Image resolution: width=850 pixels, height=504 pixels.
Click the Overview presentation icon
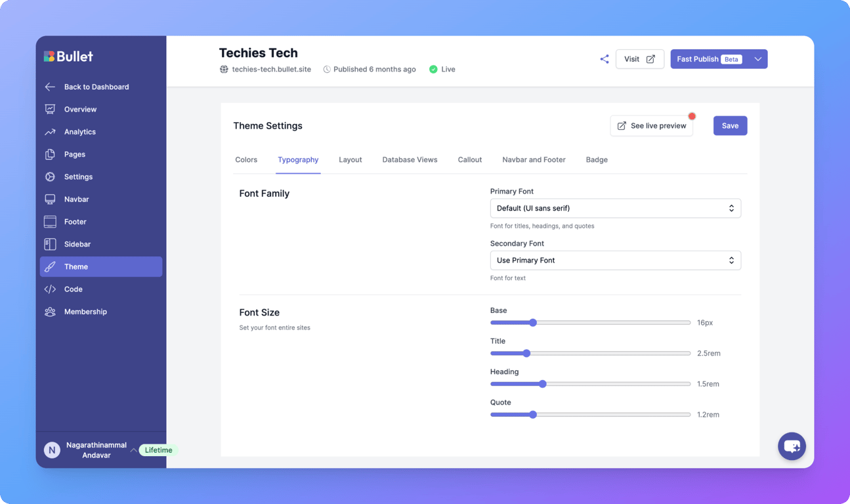tap(50, 109)
